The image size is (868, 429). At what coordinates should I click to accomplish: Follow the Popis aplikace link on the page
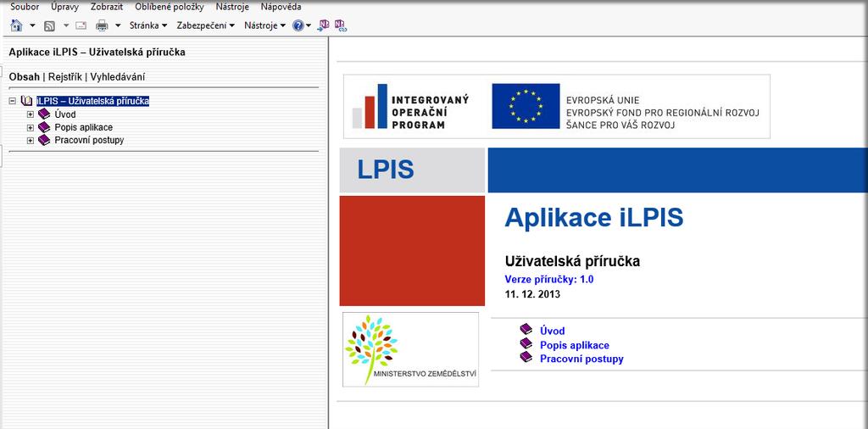coord(575,345)
